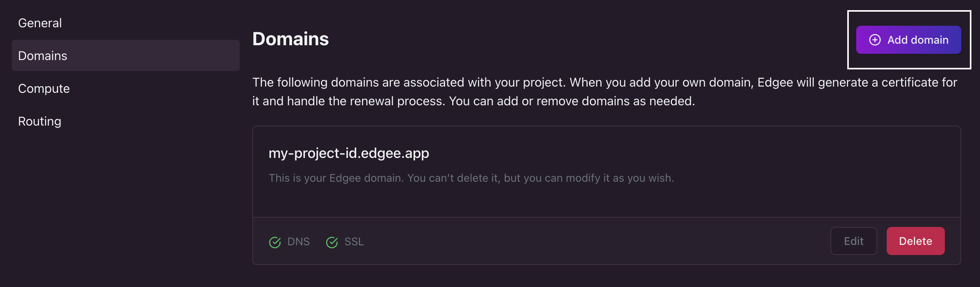Click the checkmark circle next to SSL
980x287 pixels.
click(332, 242)
